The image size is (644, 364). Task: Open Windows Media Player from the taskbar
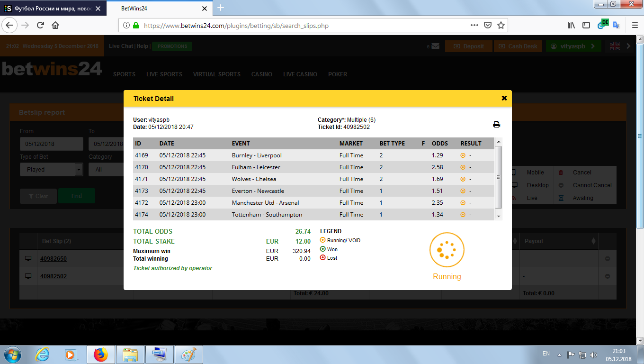tap(71, 354)
